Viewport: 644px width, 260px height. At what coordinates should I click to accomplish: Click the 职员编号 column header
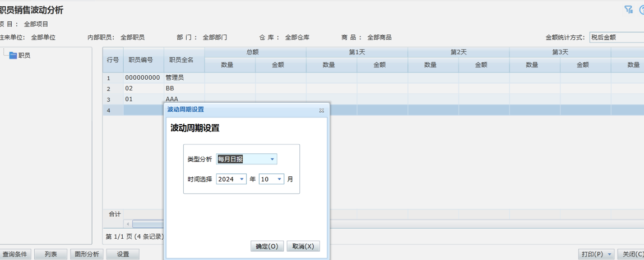click(x=141, y=60)
